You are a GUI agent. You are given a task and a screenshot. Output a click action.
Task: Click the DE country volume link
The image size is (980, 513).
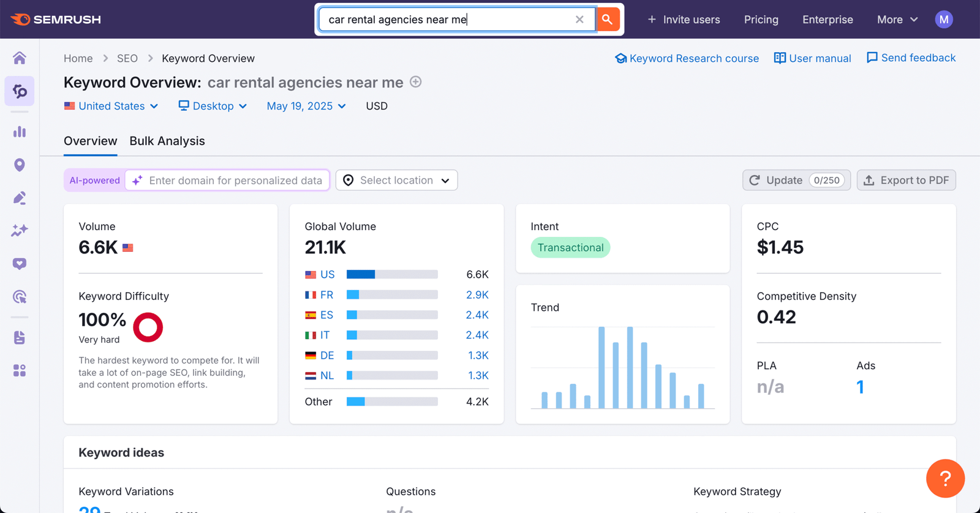327,355
